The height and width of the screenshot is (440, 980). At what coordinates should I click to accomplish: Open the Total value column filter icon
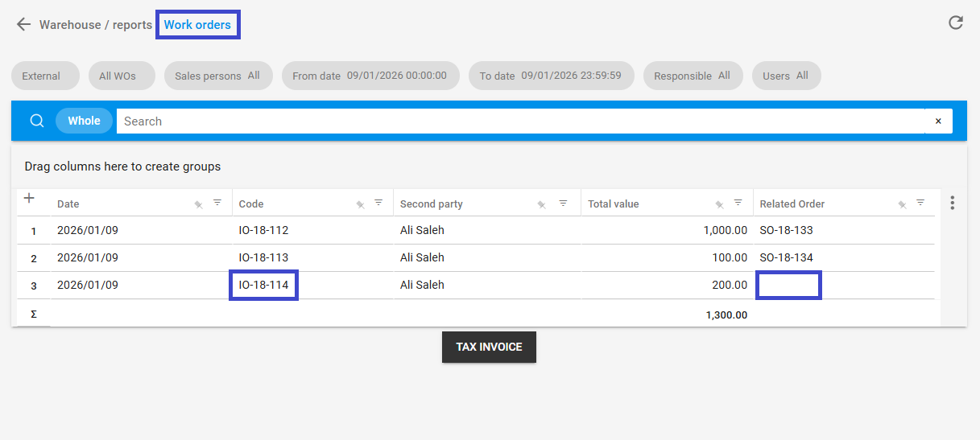[738, 204]
